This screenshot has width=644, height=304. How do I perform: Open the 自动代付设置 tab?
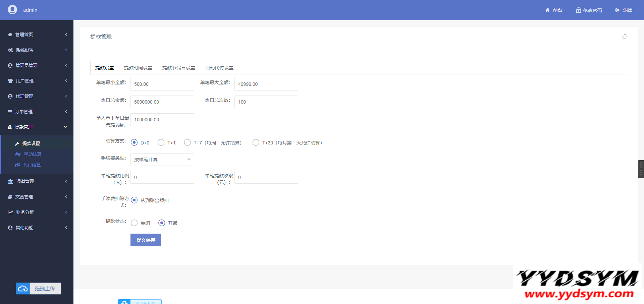219,68
